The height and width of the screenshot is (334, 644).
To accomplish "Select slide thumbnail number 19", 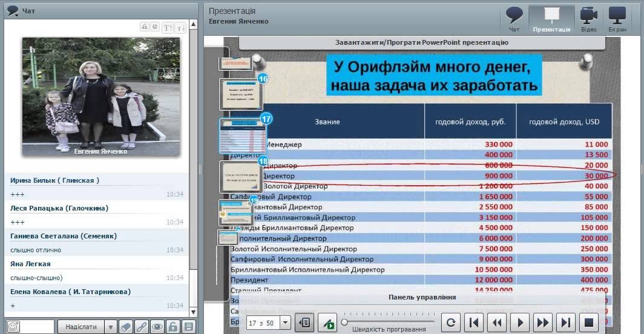I will pos(236,212).
